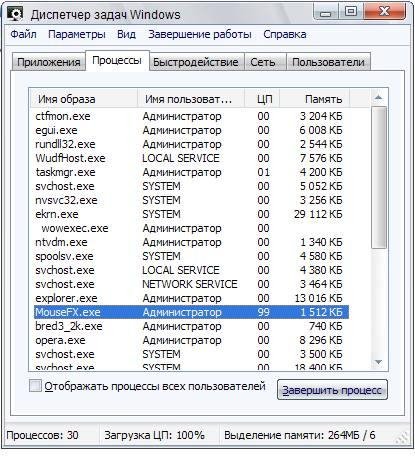This screenshot has height=456, width=415.
Task: Open the Справка menu
Action: (x=285, y=34)
